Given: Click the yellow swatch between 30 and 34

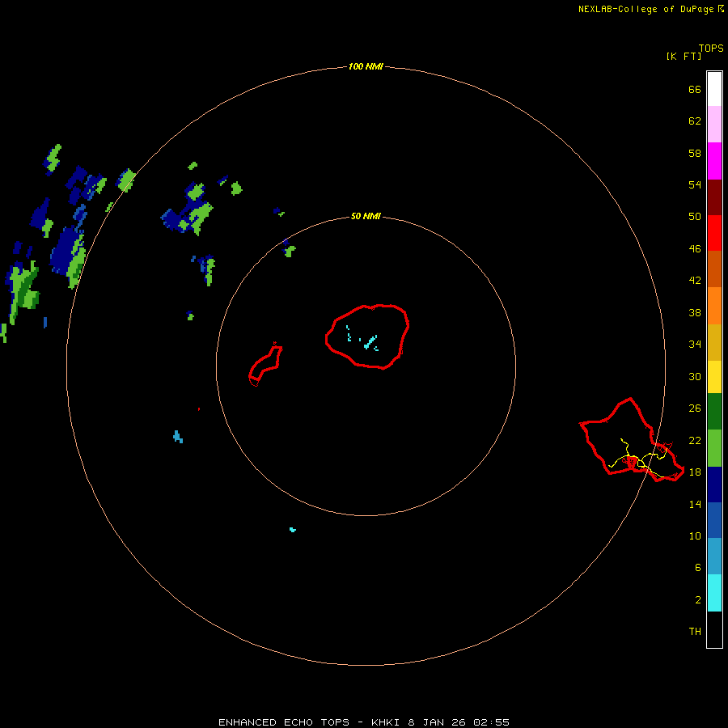Looking at the screenshot, I should [714, 377].
